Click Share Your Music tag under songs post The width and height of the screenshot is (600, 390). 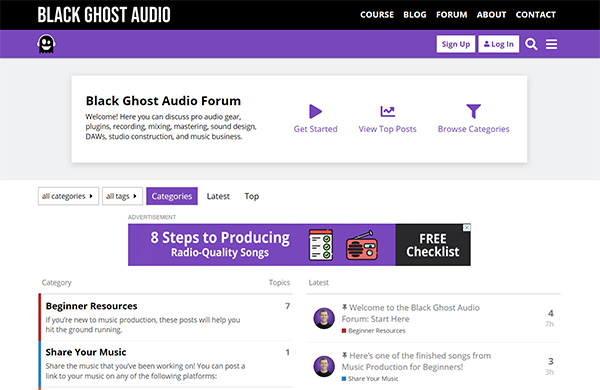[x=370, y=379]
